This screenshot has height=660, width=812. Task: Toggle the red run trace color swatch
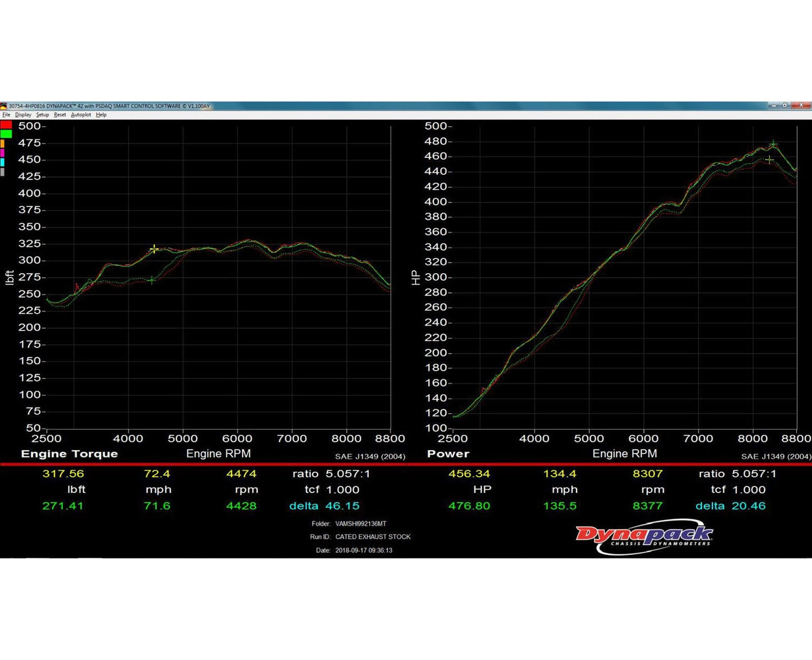(6, 125)
